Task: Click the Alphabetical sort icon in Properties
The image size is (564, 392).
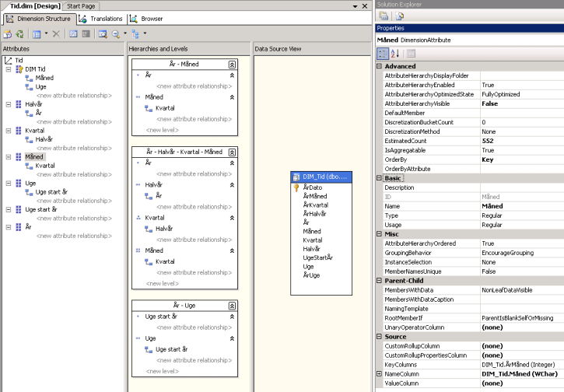Action: coord(395,54)
